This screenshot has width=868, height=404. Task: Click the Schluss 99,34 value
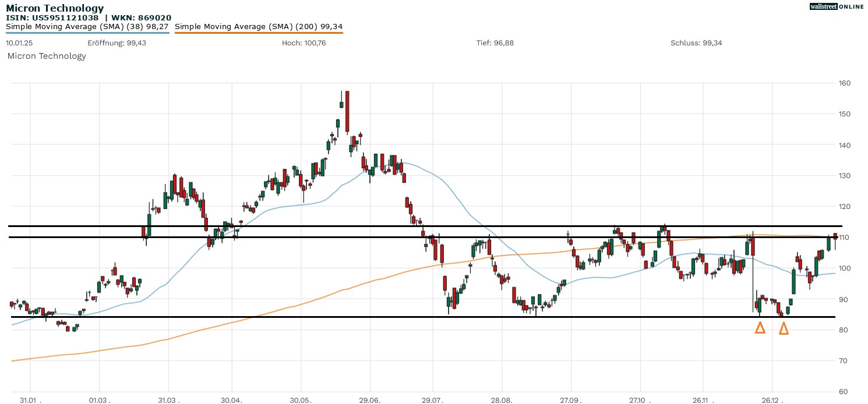point(696,43)
